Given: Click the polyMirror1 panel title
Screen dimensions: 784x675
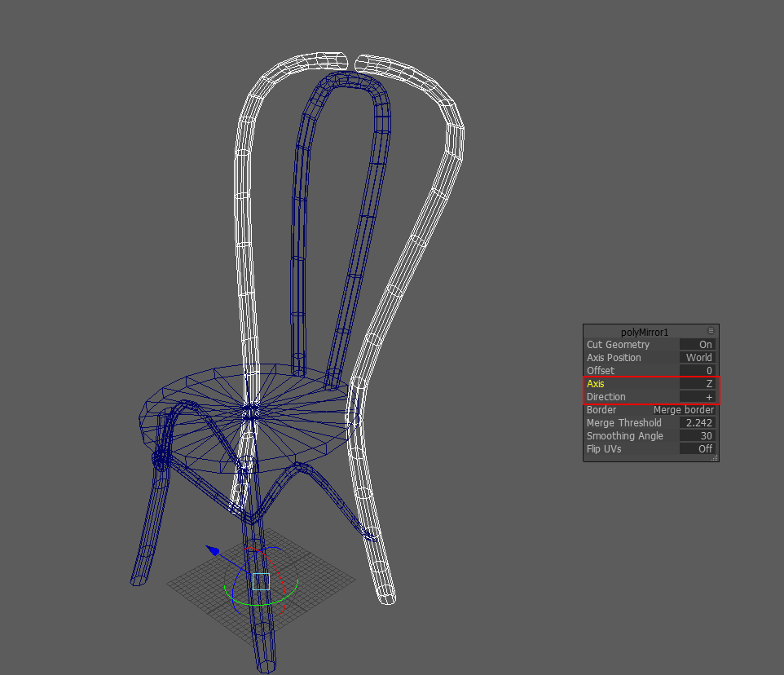Looking at the screenshot, I should [644, 332].
